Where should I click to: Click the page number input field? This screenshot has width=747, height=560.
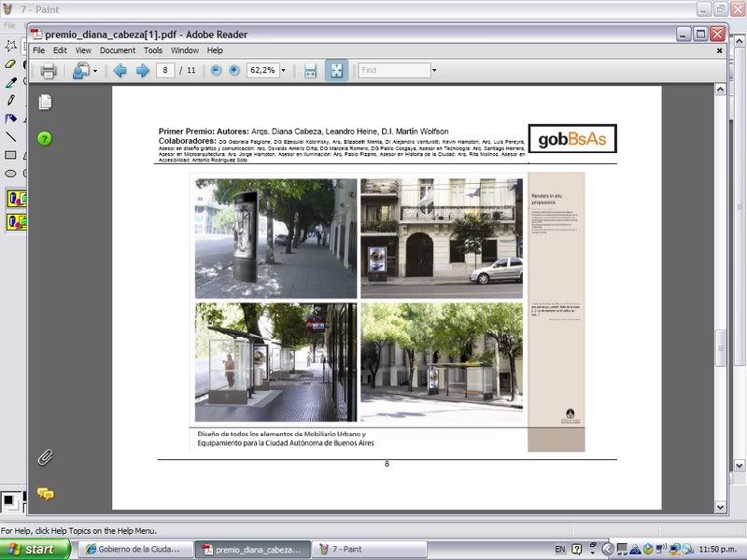[x=166, y=70]
